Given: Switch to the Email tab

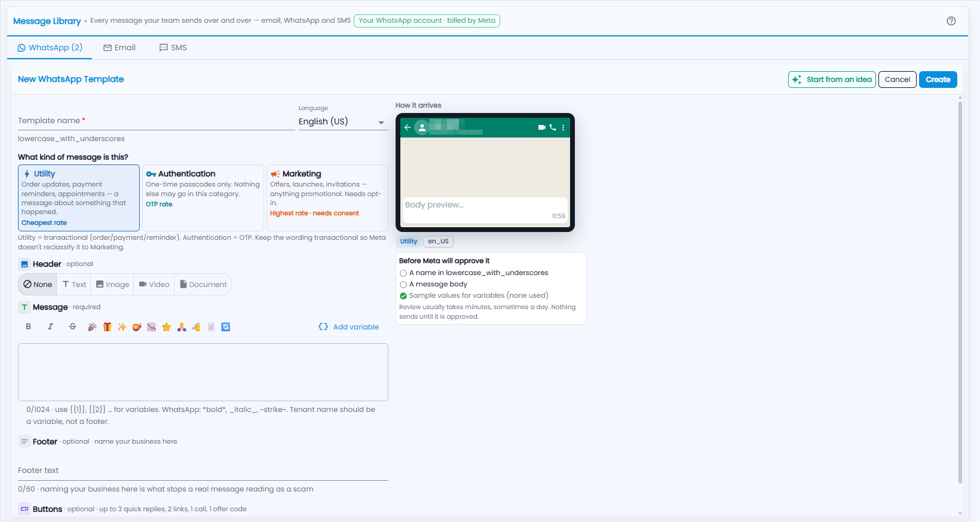Looking at the screenshot, I should click(x=120, y=48).
